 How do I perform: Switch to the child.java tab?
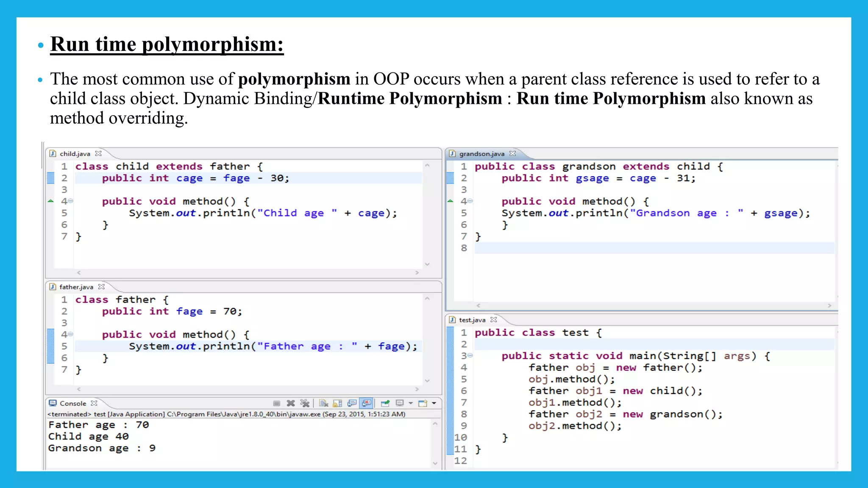pyautogui.click(x=75, y=154)
